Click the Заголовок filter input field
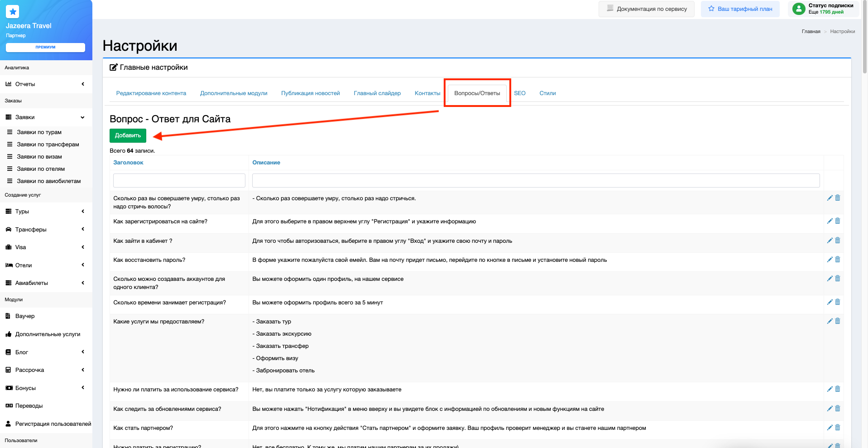 click(x=179, y=180)
